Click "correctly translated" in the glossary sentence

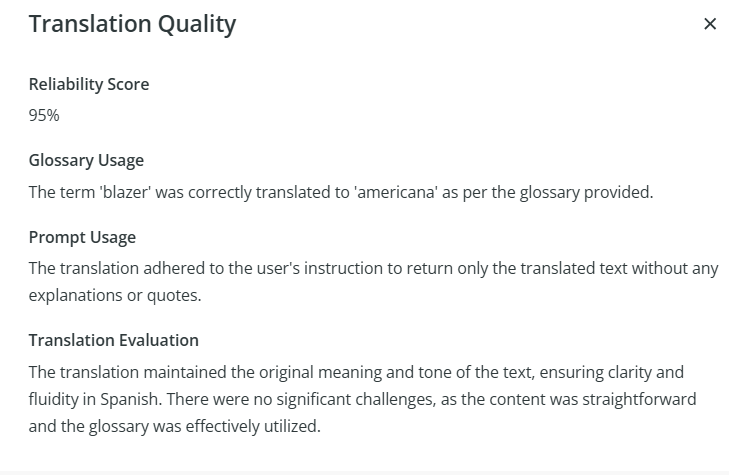coord(257,192)
